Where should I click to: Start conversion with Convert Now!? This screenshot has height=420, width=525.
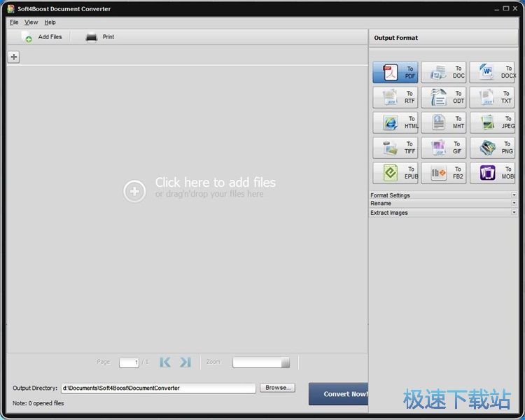(338, 394)
